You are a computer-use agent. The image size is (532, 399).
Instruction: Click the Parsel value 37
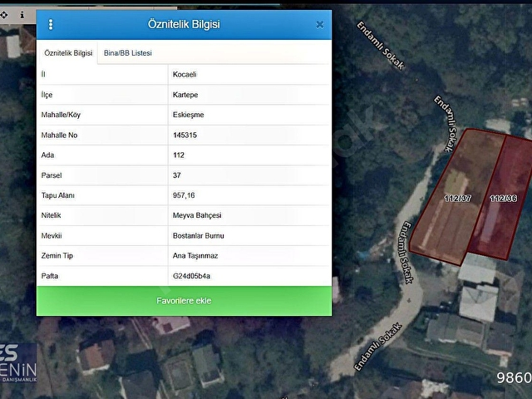click(177, 175)
